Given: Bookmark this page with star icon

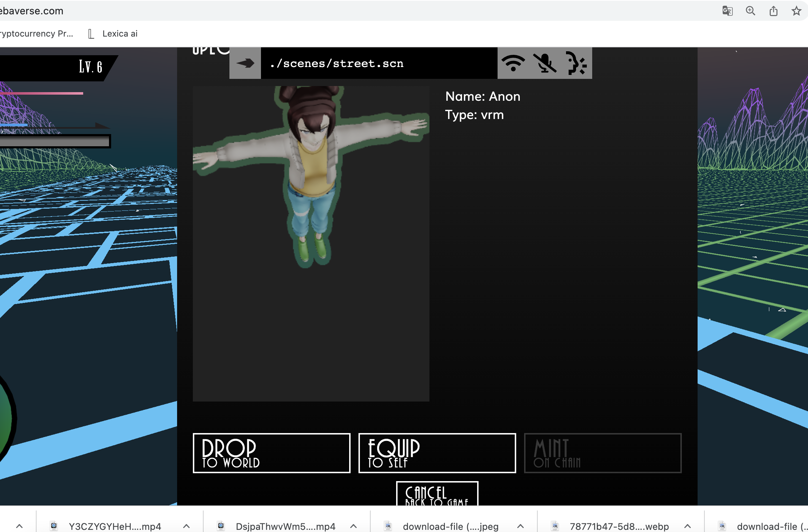Looking at the screenshot, I should pos(796,11).
